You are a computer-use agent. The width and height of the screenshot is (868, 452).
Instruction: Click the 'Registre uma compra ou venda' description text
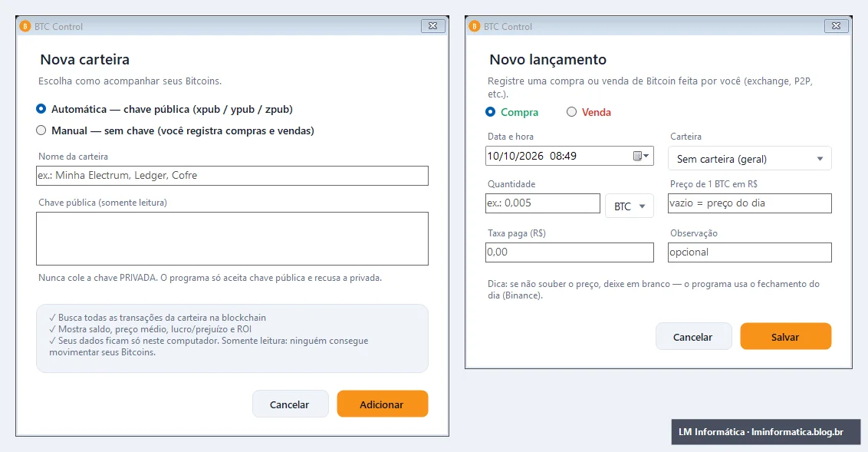coord(650,87)
